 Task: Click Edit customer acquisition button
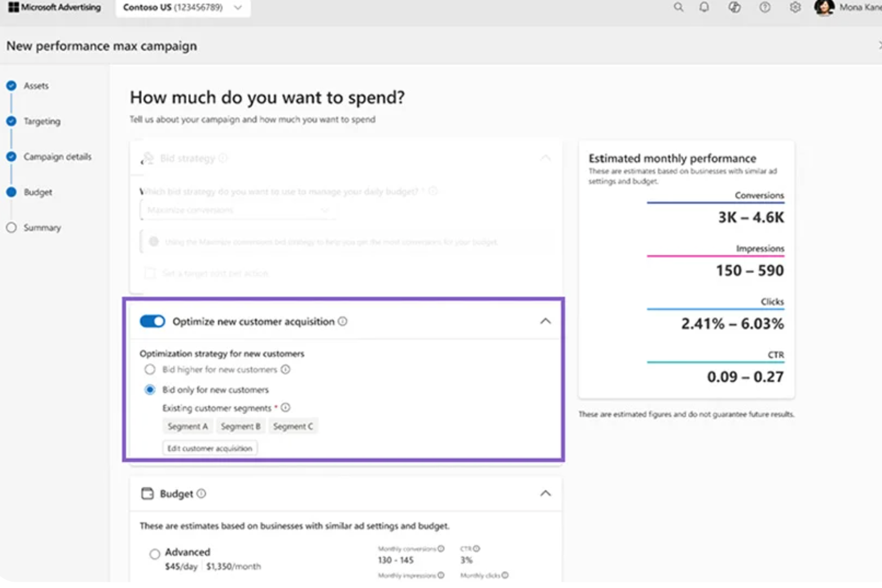coord(210,448)
